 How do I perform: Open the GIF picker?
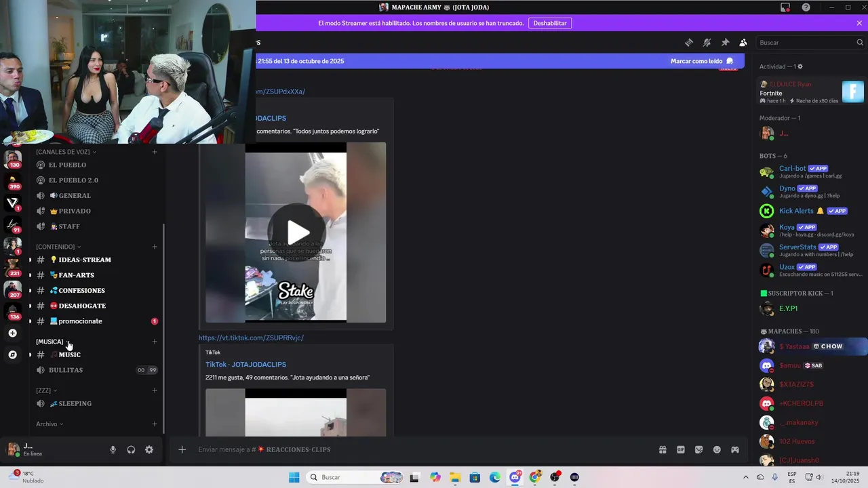[x=681, y=449]
